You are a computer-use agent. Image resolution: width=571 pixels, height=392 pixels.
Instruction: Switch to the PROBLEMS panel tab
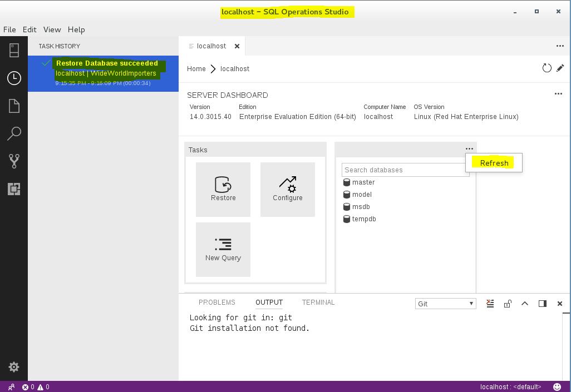(216, 302)
